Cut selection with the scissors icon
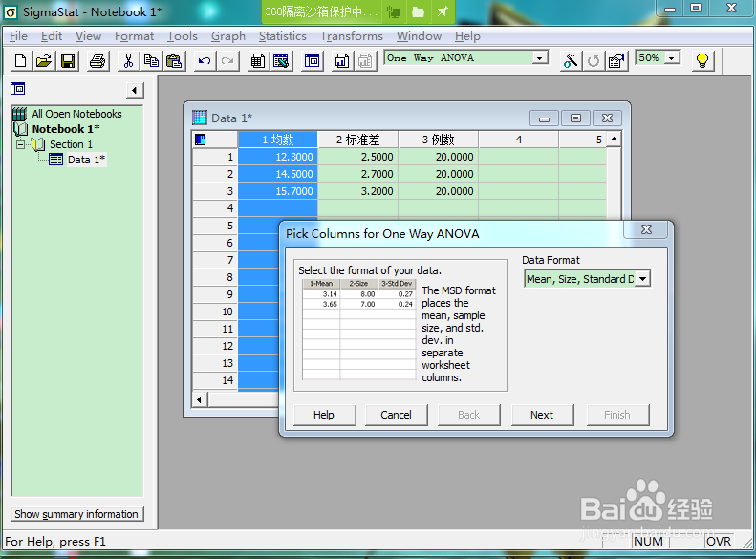 [x=128, y=61]
